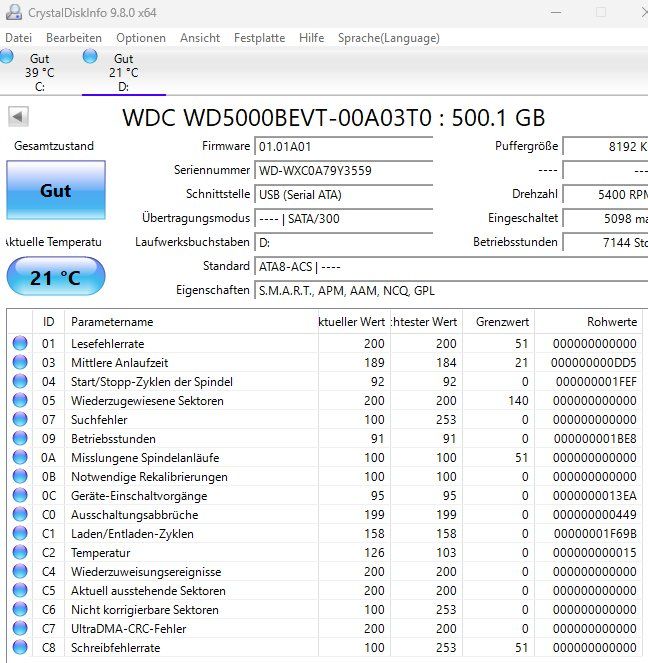Open the Hilfe menu
This screenshot has height=663, width=648.
click(x=312, y=38)
